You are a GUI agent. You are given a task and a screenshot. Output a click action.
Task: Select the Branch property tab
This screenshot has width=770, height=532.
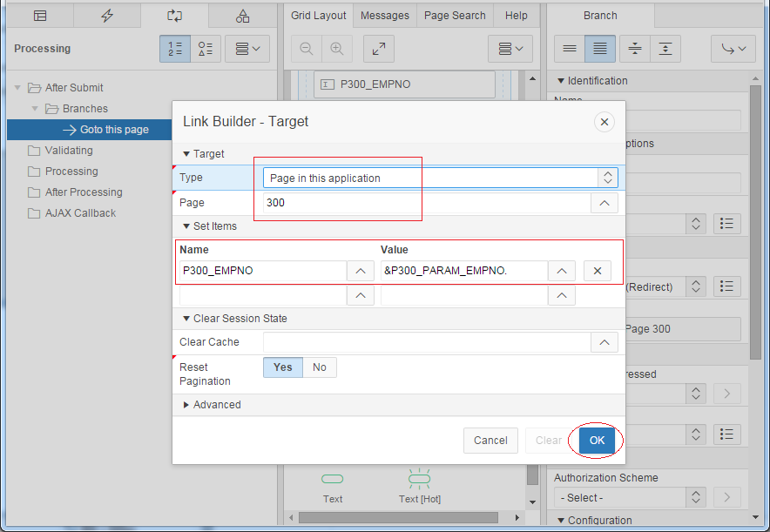pos(600,16)
